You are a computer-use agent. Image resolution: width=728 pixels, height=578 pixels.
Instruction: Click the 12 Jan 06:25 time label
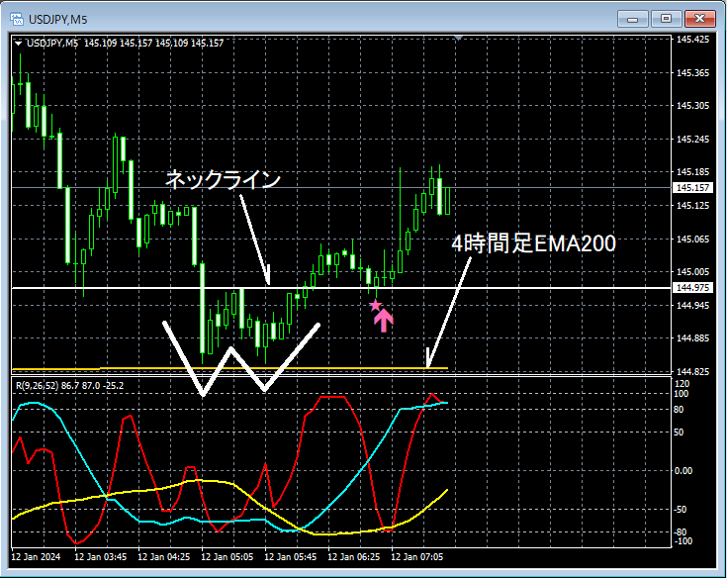pos(354,556)
